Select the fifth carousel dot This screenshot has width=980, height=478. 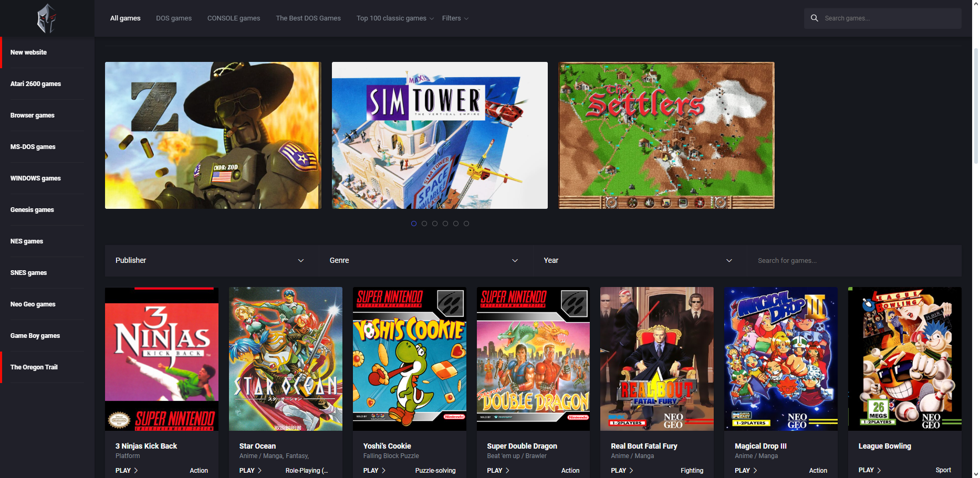tap(456, 224)
